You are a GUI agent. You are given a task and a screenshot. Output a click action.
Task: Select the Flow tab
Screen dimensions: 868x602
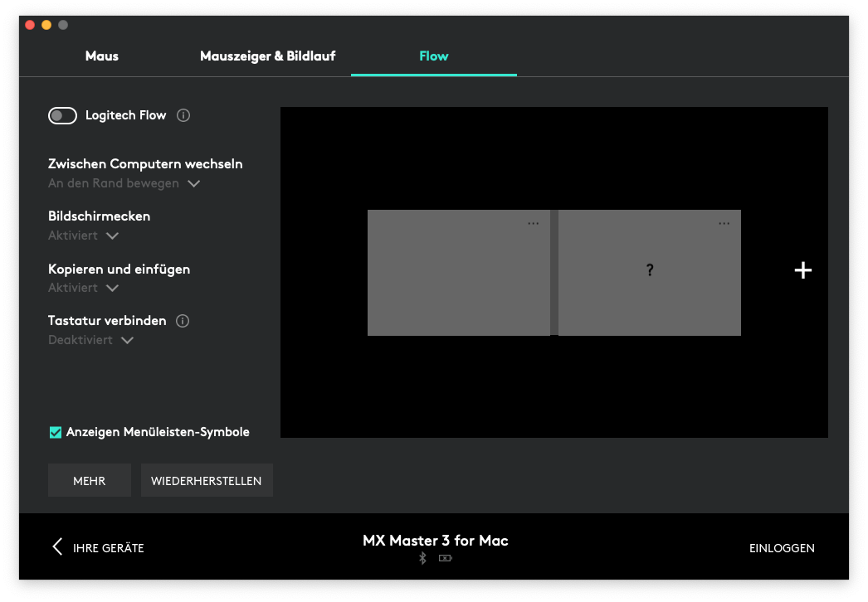[433, 56]
